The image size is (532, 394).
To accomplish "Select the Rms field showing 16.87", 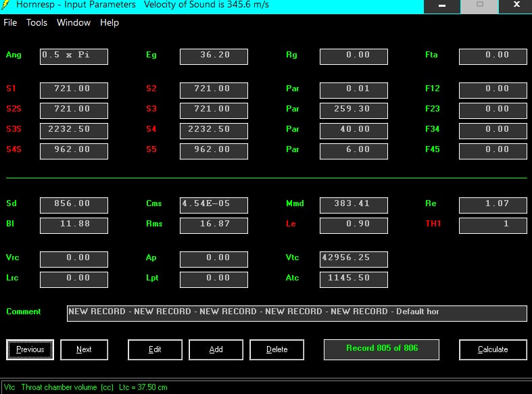I will click(214, 226).
